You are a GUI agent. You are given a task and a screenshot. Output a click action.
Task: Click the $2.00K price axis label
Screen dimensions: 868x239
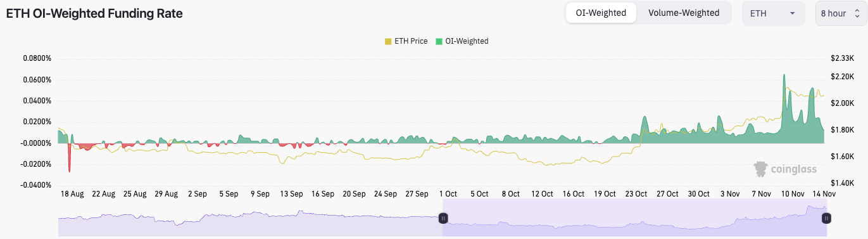(x=843, y=103)
